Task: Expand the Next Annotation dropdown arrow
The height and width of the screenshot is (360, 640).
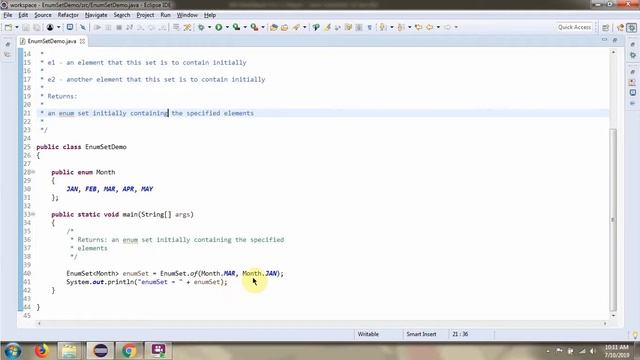Action: pos(391,27)
